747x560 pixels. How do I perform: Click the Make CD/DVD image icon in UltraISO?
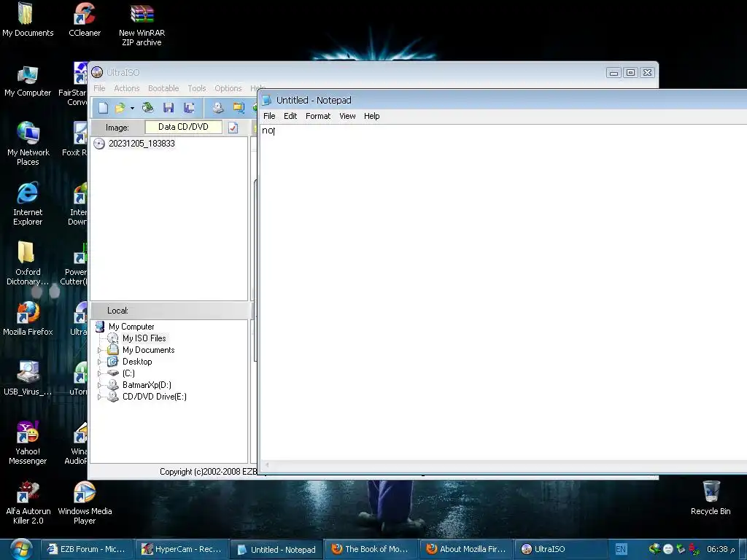217,108
